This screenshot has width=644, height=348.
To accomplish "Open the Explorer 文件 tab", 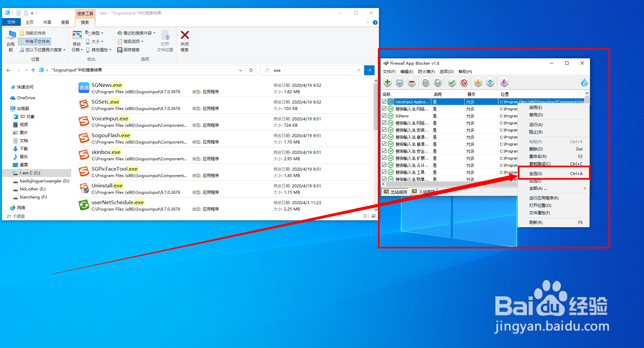I will point(11,22).
